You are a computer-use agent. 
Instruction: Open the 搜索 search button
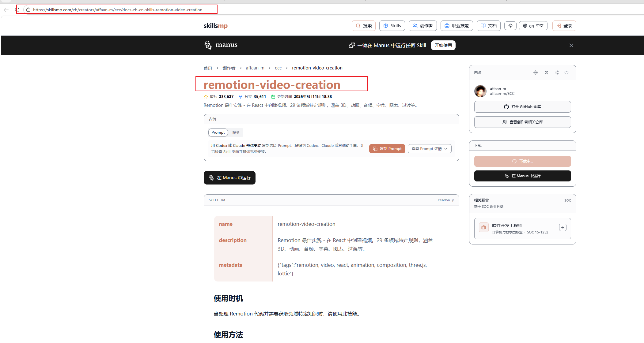pos(364,26)
